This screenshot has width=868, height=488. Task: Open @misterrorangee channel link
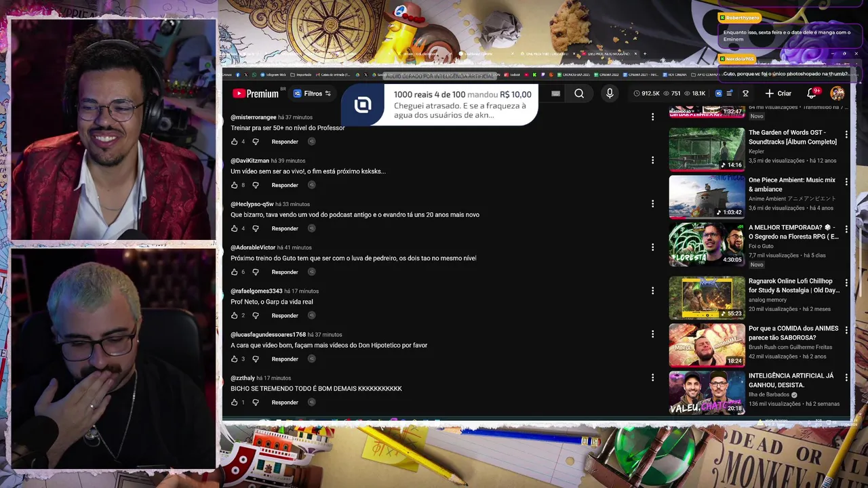point(253,117)
